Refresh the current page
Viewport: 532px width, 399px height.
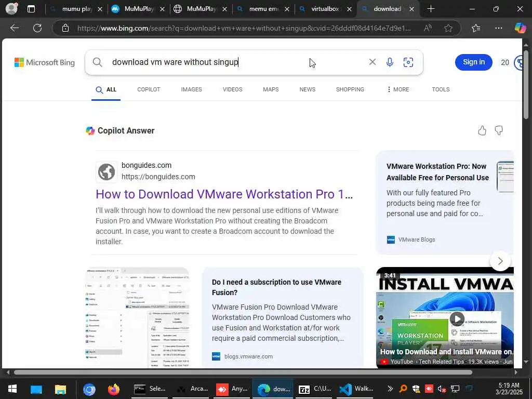click(37, 28)
